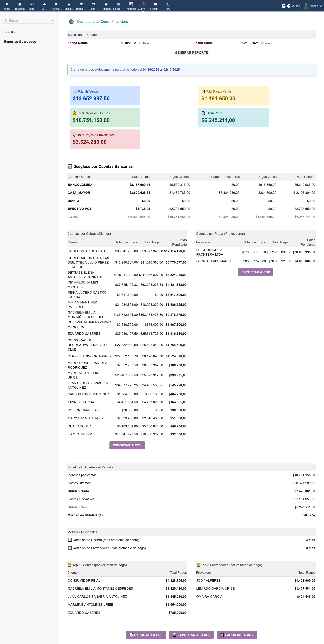This screenshot has height=644, width=324.
Task: Select client GRUPO METRICCA SAS
Action: [86, 251]
